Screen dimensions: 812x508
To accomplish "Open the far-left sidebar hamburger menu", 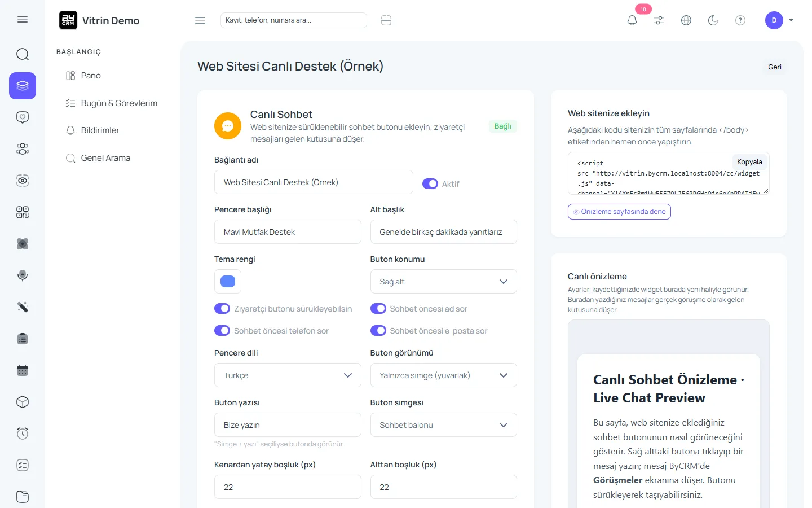I will [x=23, y=19].
